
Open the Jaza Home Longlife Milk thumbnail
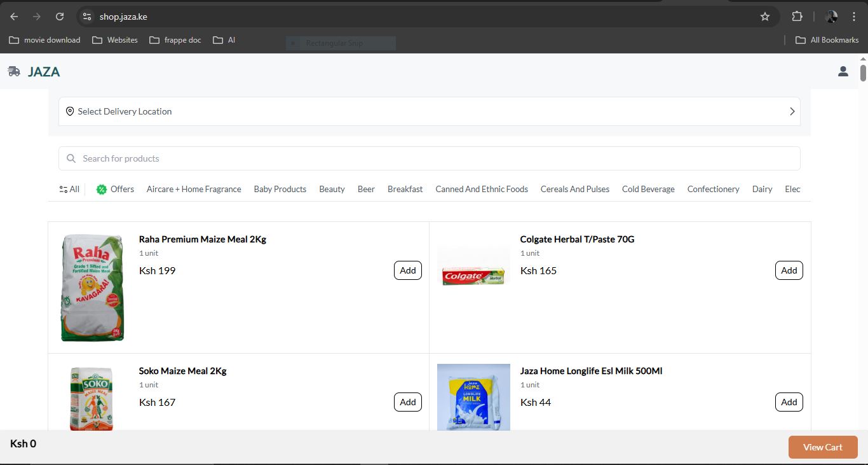point(473,397)
